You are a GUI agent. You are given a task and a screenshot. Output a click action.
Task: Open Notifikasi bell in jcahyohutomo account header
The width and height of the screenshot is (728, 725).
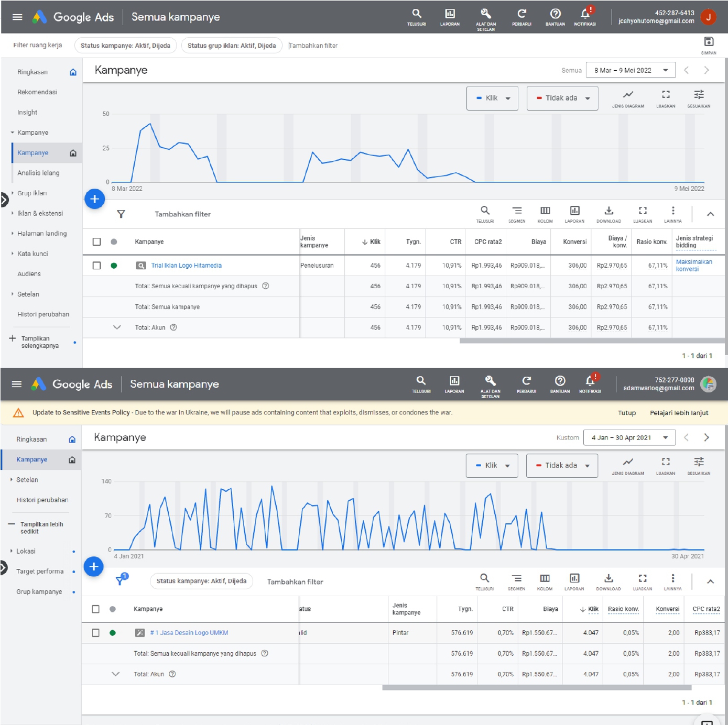tap(585, 15)
